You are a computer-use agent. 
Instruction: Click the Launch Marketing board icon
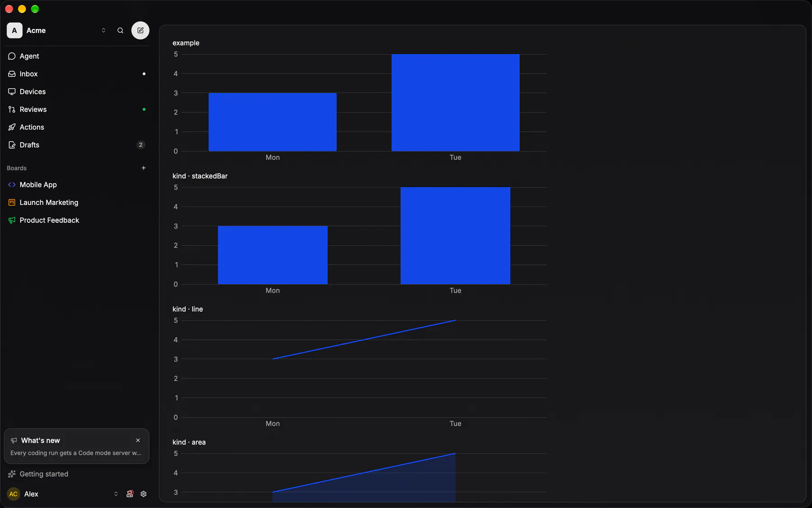coord(12,203)
